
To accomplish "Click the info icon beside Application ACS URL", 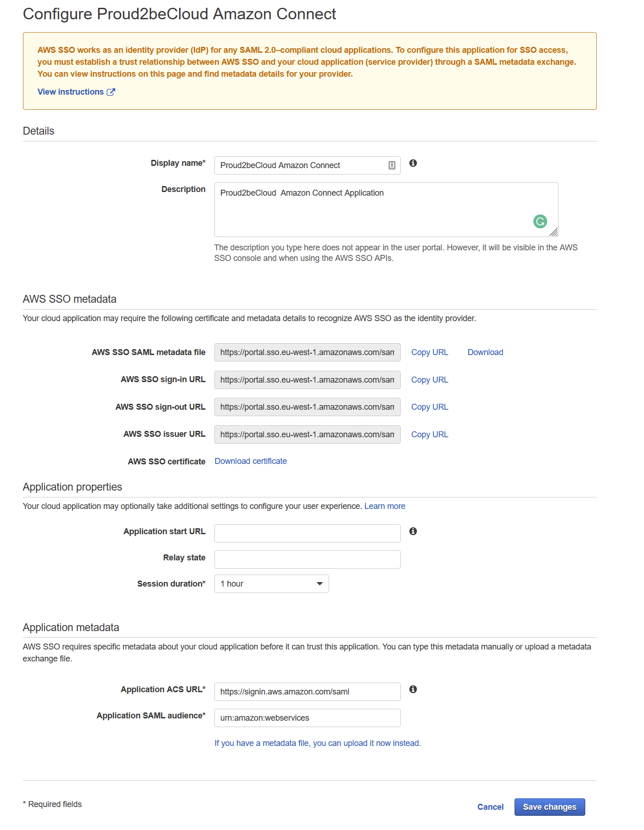I will pyautogui.click(x=413, y=689).
